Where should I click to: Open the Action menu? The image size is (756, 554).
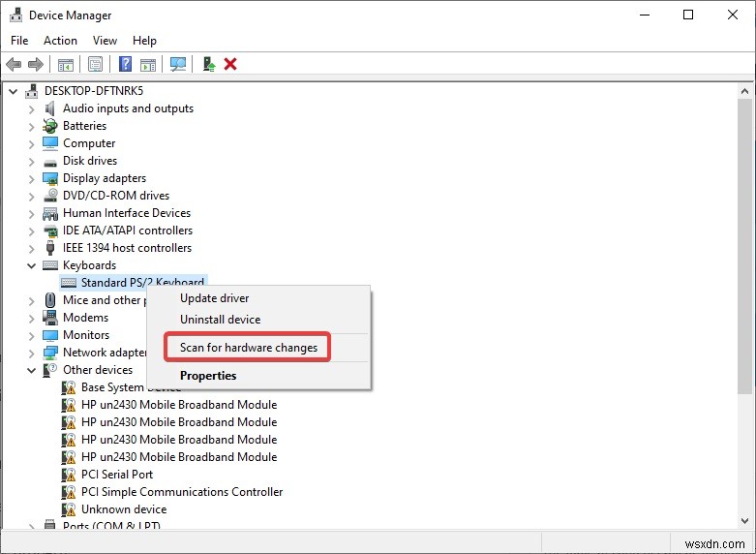point(60,41)
